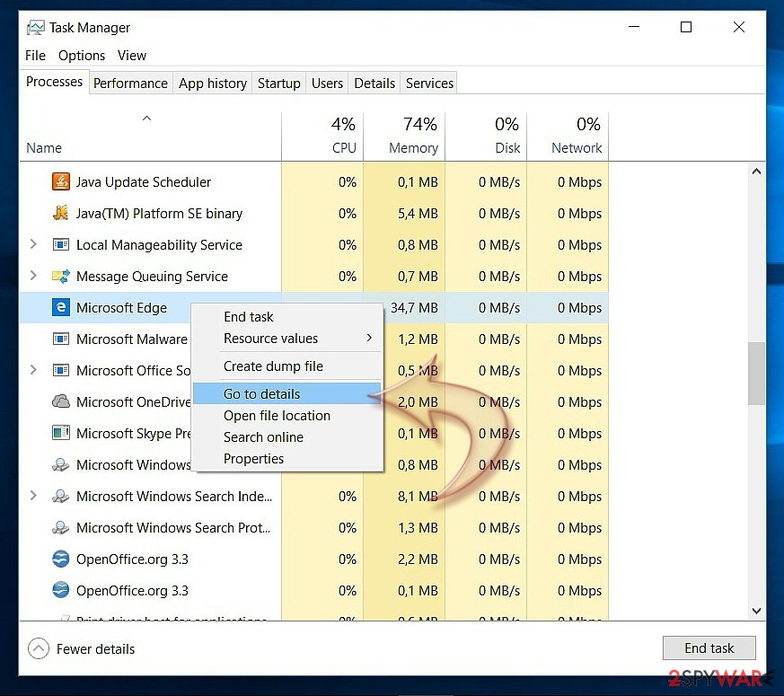Select the Message Queuing Service name text
784x696 pixels.
pos(152,277)
